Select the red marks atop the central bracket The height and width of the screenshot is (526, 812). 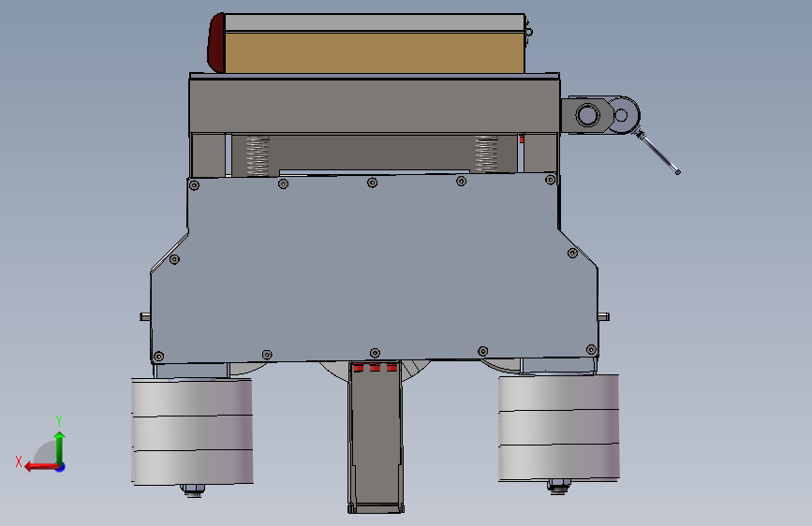click(x=375, y=368)
